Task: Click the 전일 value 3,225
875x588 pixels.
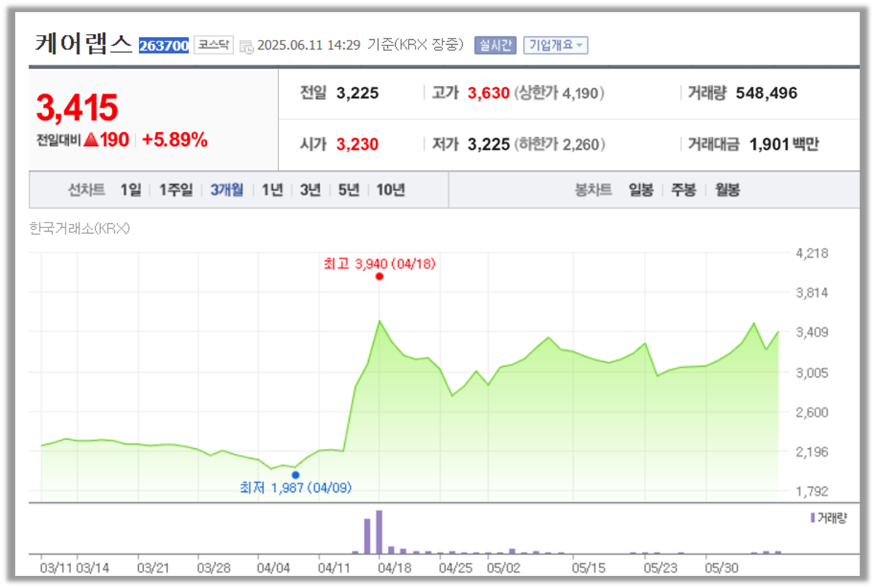Action: (x=357, y=93)
